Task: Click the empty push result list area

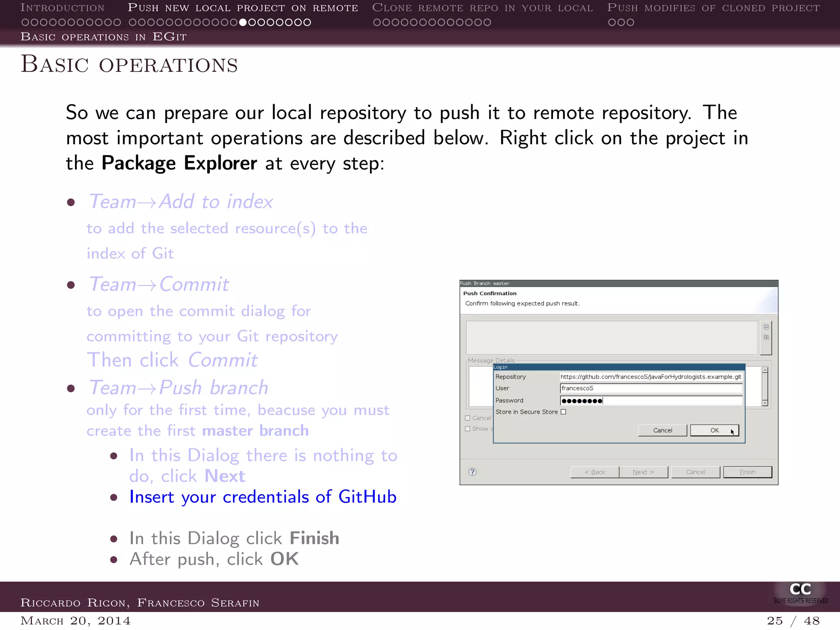Action: (612, 338)
